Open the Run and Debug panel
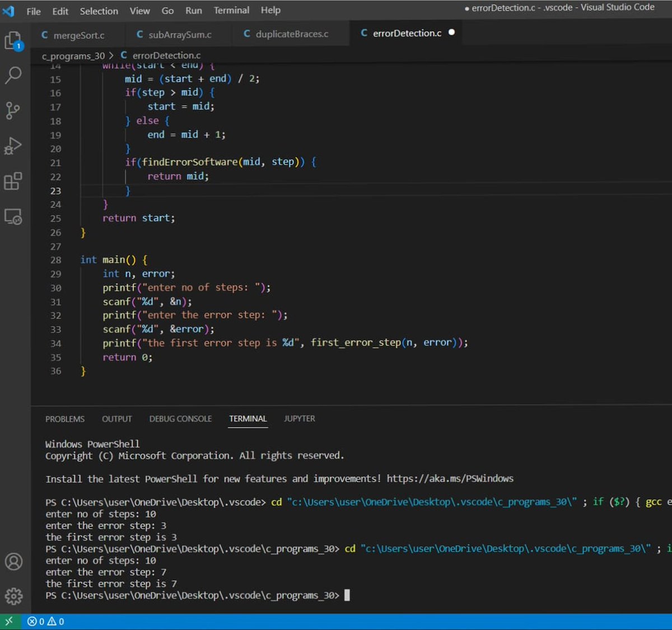 pyautogui.click(x=12, y=147)
